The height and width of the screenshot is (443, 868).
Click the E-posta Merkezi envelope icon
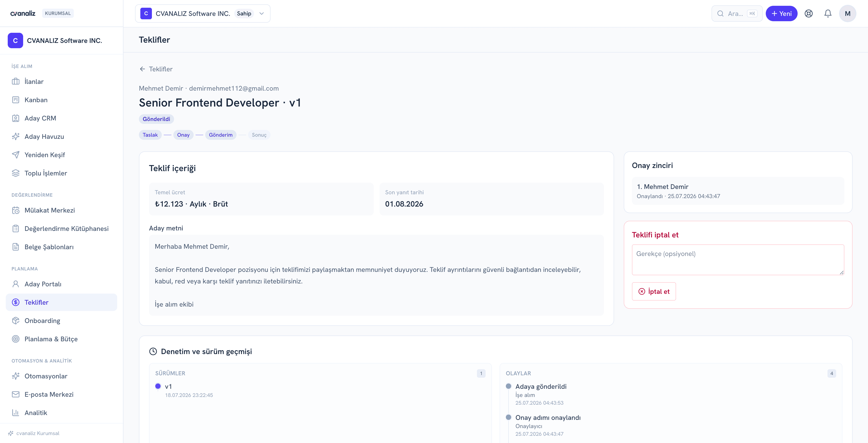15,394
